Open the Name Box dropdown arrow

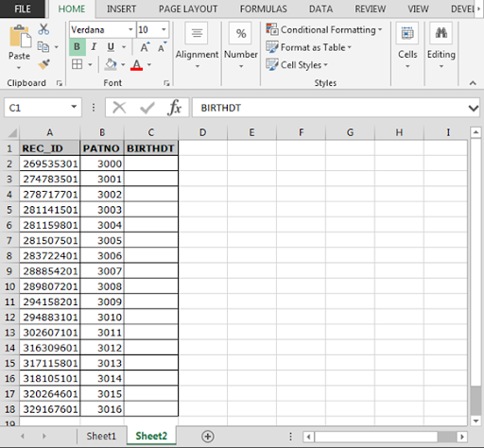[74, 107]
